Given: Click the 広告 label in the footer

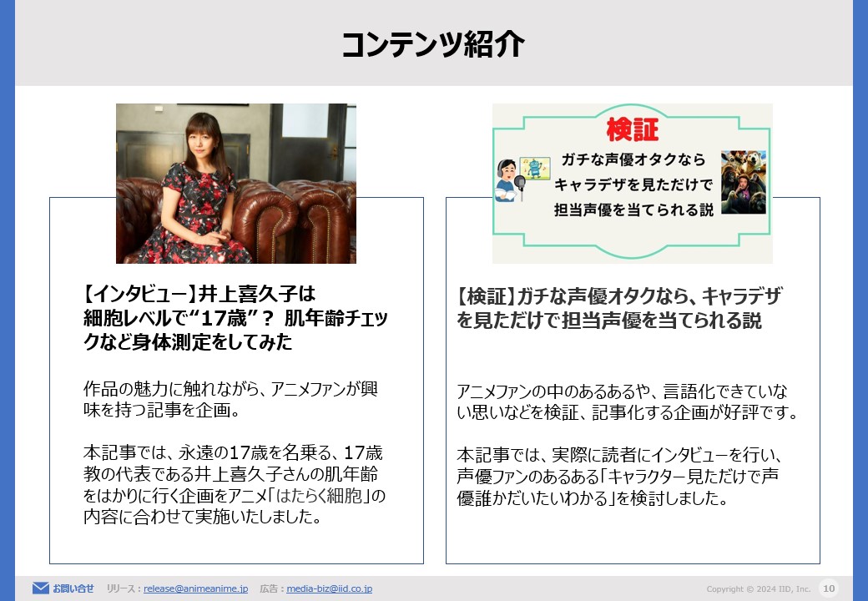Looking at the screenshot, I should pyautogui.click(x=267, y=588).
